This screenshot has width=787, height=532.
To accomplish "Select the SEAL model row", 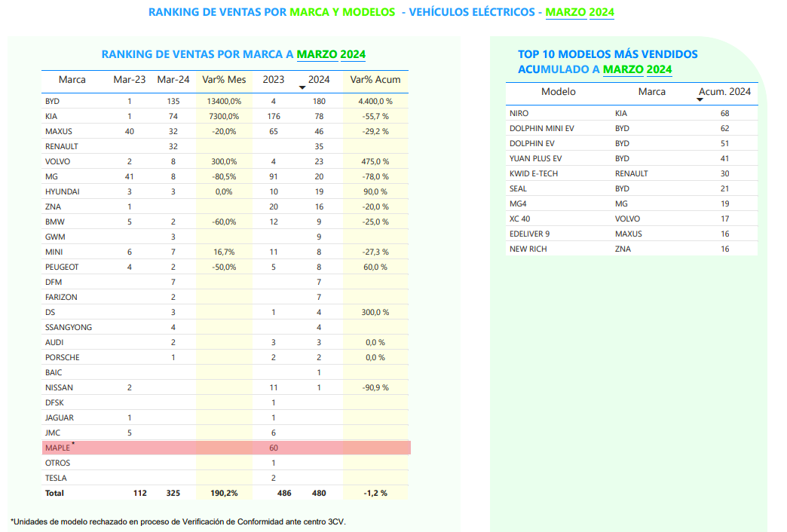I will (x=632, y=188).
